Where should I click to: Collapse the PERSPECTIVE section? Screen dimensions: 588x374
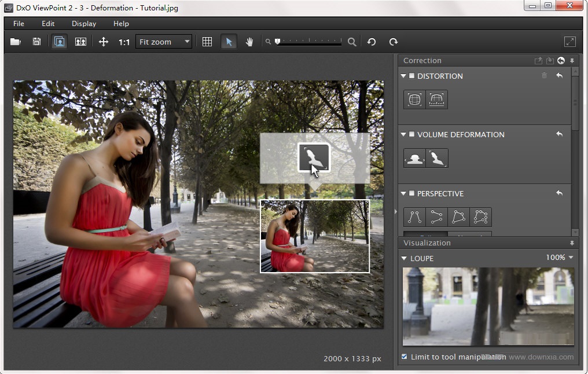404,193
